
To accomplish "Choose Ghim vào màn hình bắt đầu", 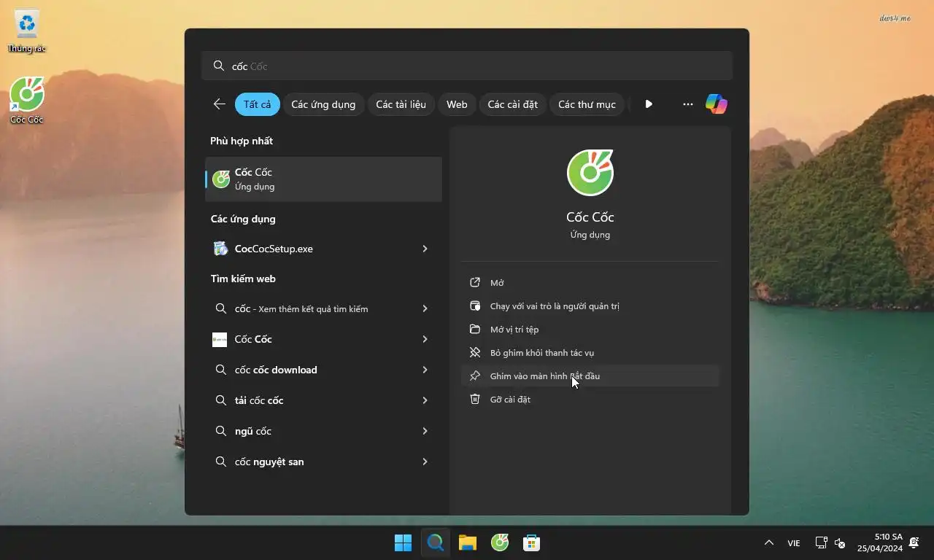I will pyautogui.click(x=590, y=376).
